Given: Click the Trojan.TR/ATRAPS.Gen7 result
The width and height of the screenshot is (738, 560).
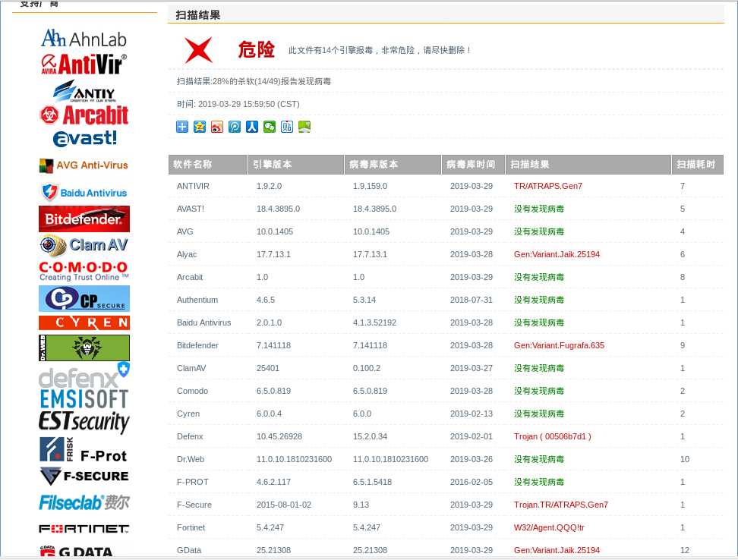Looking at the screenshot, I should [x=561, y=505].
